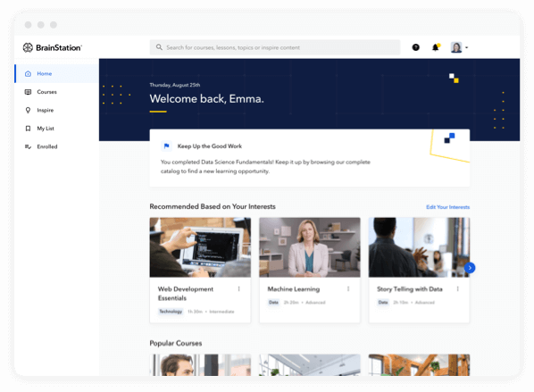The width and height of the screenshot is (534, 392).
Task: Focus the search courses input field
Action: click(x=275, y=47)
